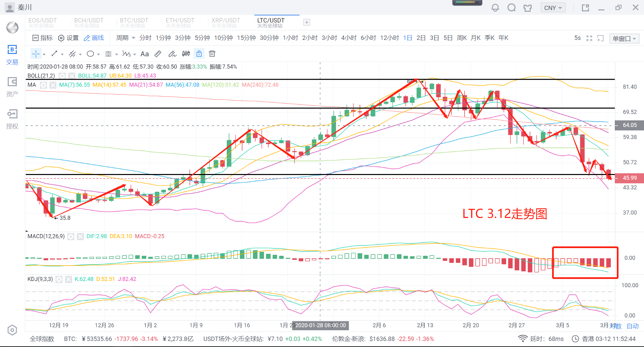644x347 pixels.
Task: Expand the ellipse tool dropdown arrow
Action: coord(98,54)
